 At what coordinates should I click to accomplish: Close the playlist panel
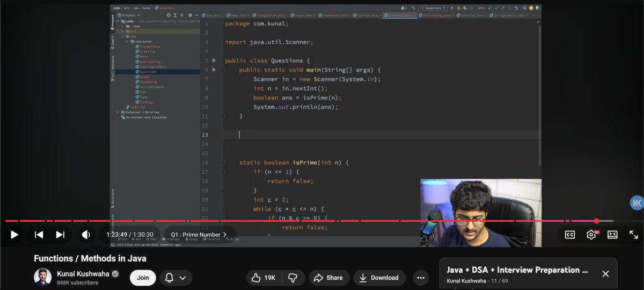click(x=605, y=274)
